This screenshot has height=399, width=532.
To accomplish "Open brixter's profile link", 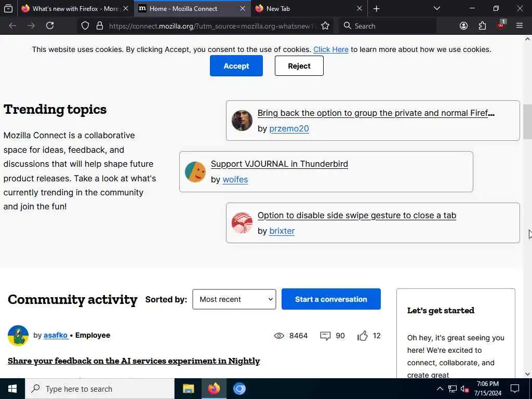I will point(282,231).
